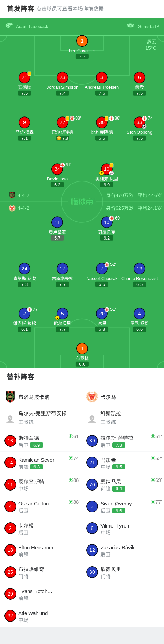Click the referee whistle icon
The image size is (164, 644).
[9, 26]
